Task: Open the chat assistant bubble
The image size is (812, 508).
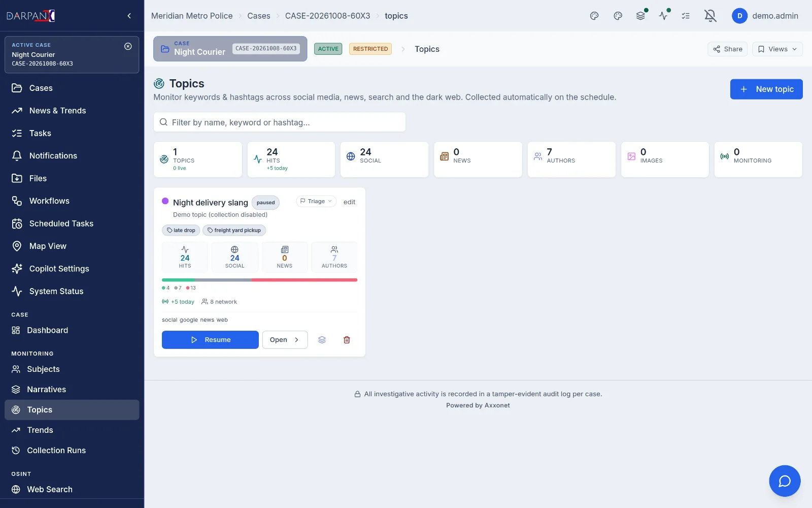Action: (785, 481)
